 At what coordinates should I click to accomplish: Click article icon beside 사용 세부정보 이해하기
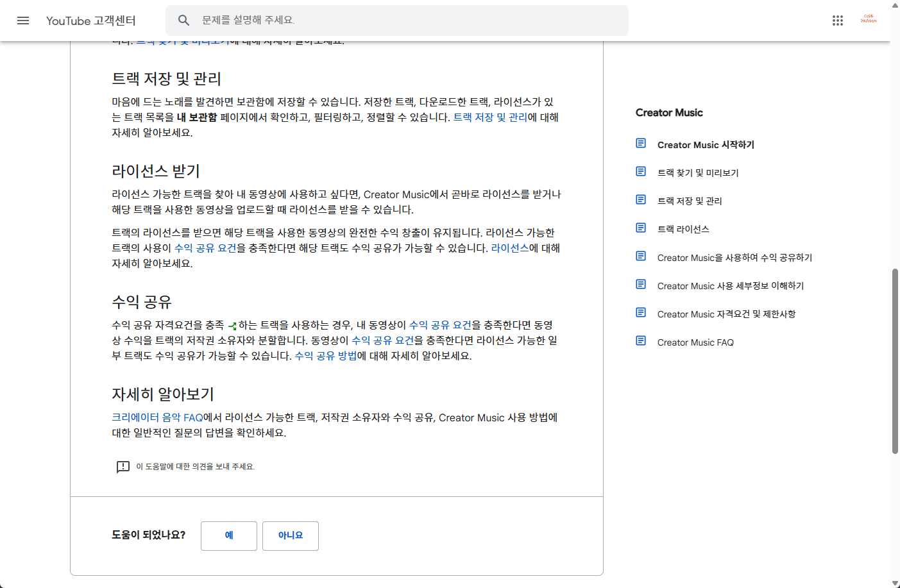pyautogui.click(x=641, y=284)
